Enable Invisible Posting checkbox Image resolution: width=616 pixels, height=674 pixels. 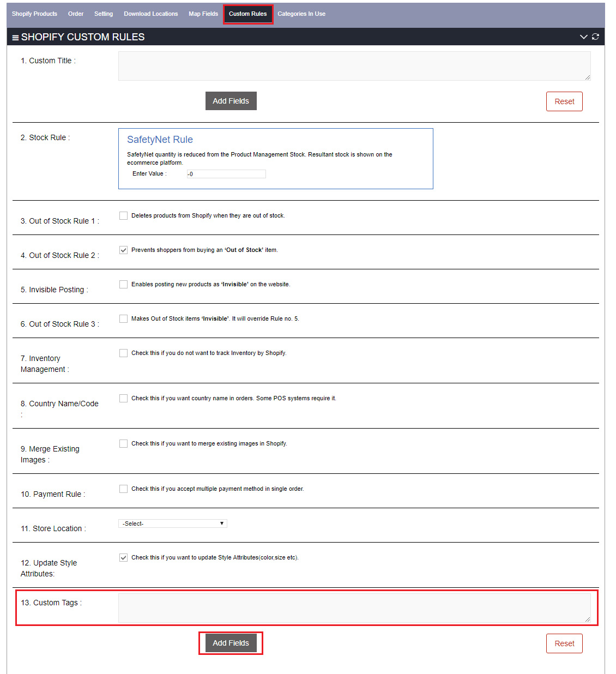[x=124, y=285]
